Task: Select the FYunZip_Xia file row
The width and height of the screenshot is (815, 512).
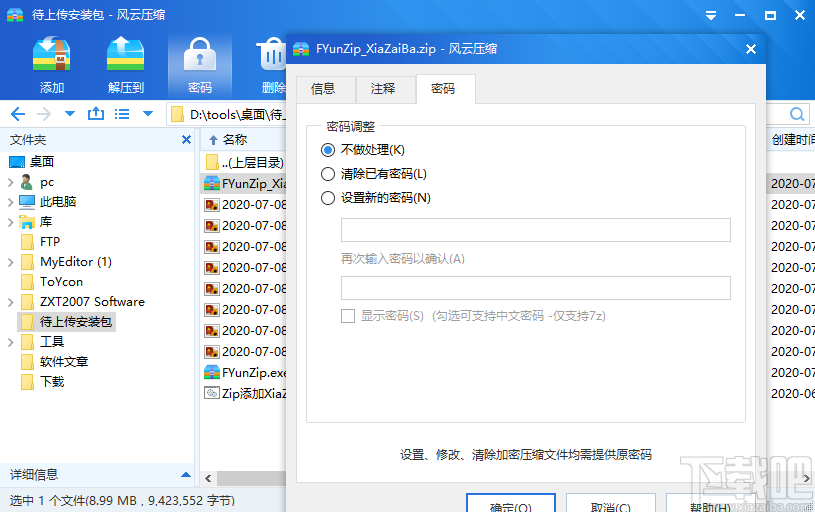Action: tap(243, 183)
